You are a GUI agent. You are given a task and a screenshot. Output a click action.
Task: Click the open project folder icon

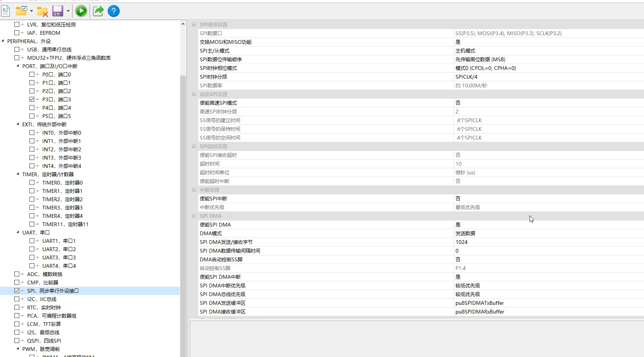(21, 11)
